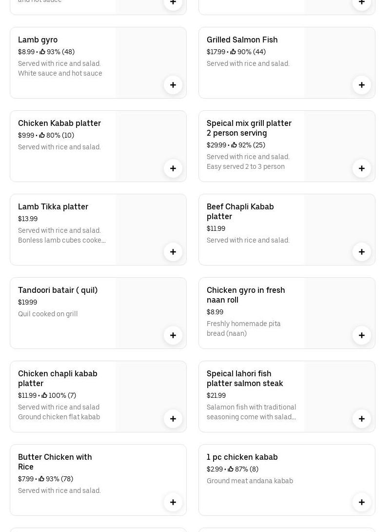Add Chicken chapli kabab platter to cart
The image size is (392, 532).
pyautogui.click(x=173, y=419)
